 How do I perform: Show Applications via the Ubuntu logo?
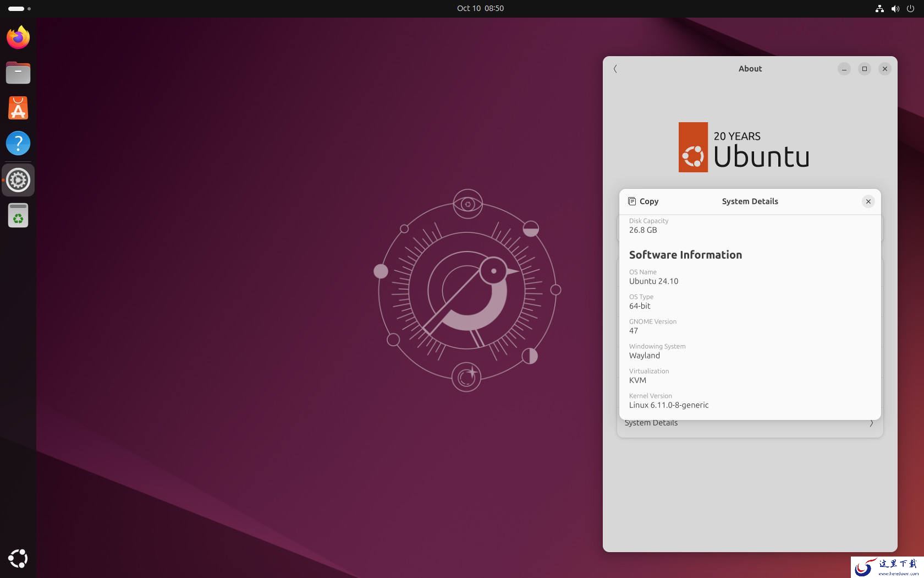(18, 559)
